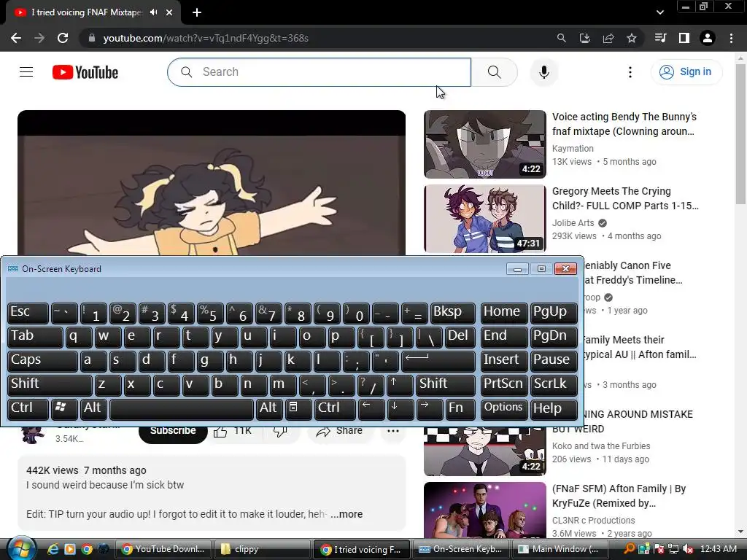
Task: Click the Bksp key on On-Screen Keyboard
Action: (x=452, y=313)
